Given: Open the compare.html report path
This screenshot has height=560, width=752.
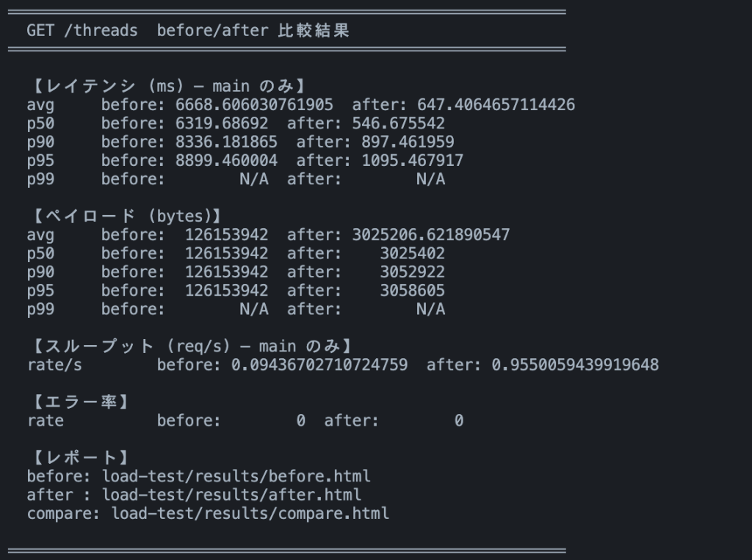Looking at the screenshot, I should pyautogui.click(x=250, y=513).
